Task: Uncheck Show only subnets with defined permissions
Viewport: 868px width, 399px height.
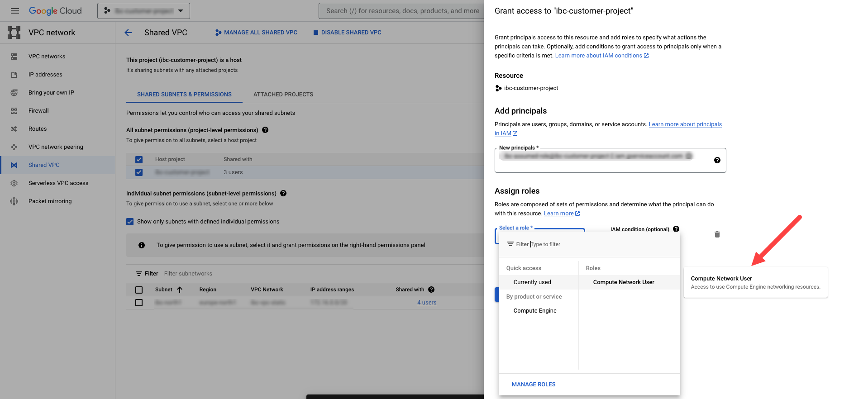Action: coord(130,222)
